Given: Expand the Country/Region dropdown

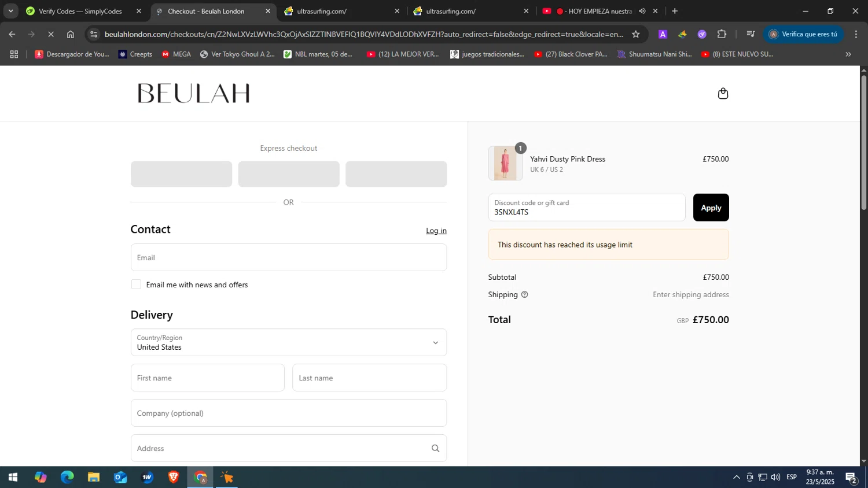Looking at the screenshot, I should click(x=289, y=342).
